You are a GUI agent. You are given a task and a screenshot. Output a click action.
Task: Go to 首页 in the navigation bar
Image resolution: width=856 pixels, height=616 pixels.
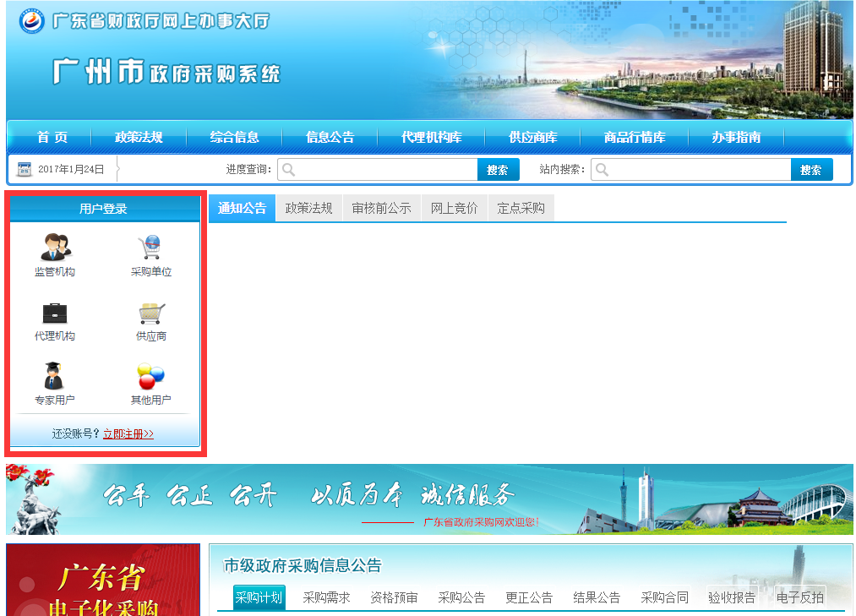(52, 138)
